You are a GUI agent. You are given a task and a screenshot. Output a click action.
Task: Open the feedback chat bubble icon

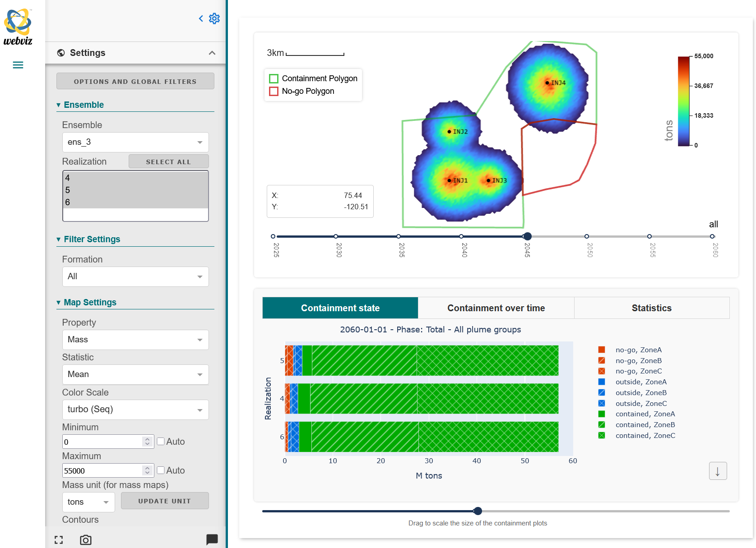click(x=212, y=539)
